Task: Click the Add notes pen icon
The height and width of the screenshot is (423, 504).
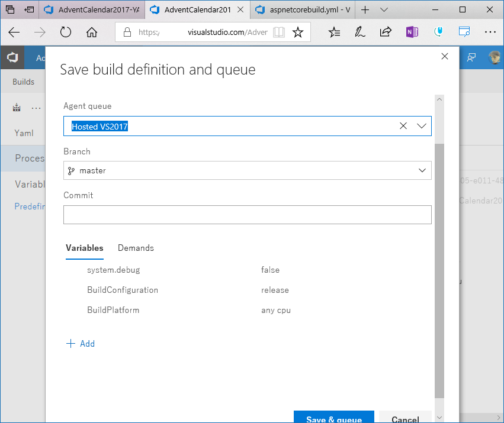Action: tap(359, 32)
